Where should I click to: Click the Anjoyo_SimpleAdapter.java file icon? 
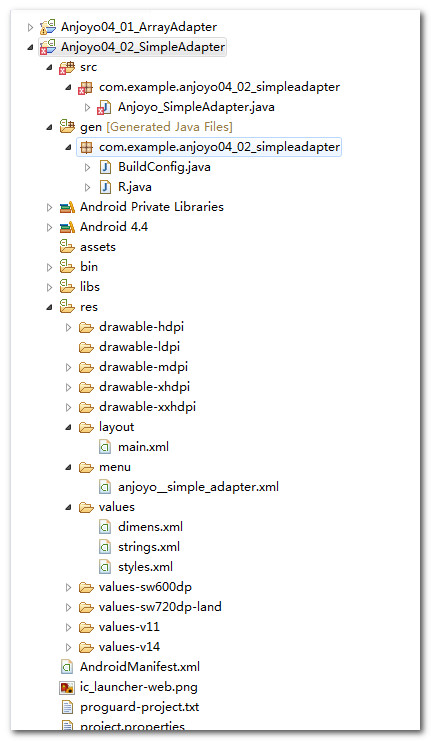pos(104,107)
